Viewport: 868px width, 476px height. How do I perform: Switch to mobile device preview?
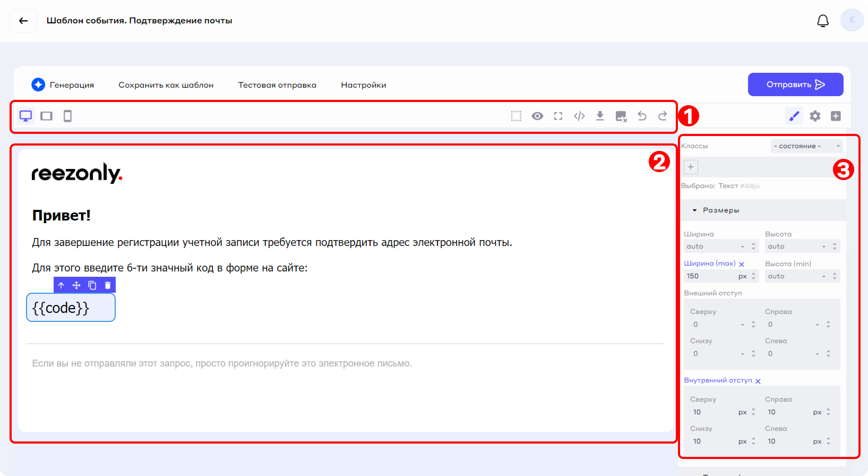tap(67, 116)
